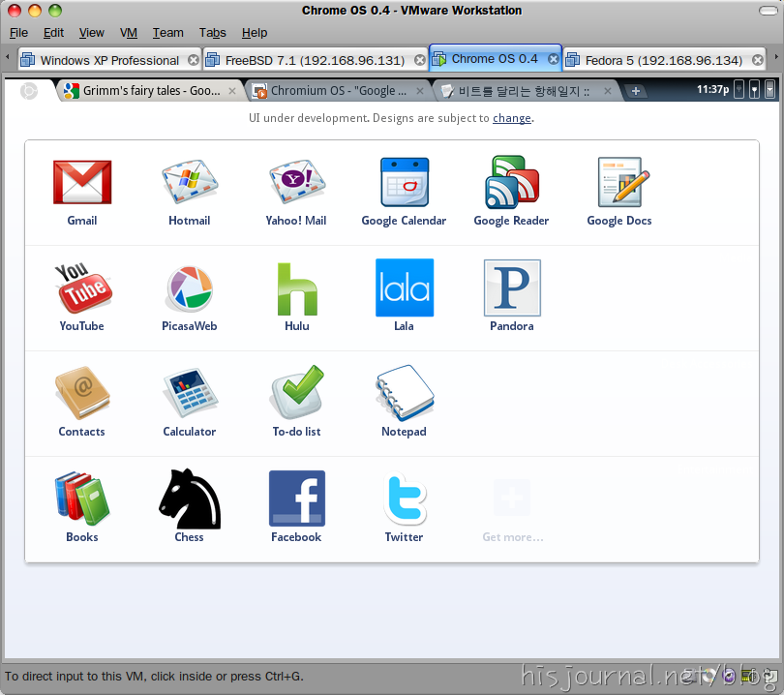
Task: Open the Contacts address book icon
Action: pos(82,393)
